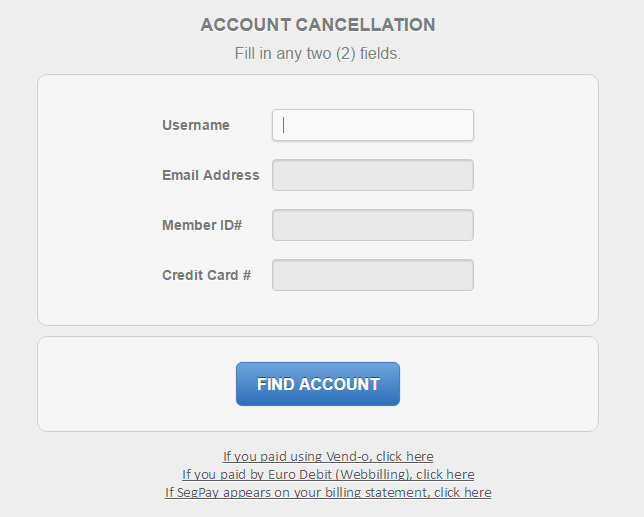Click the "Fill in any two (2) fields" text
This screenshot has height=517, width=644.
tap(318, 53)
